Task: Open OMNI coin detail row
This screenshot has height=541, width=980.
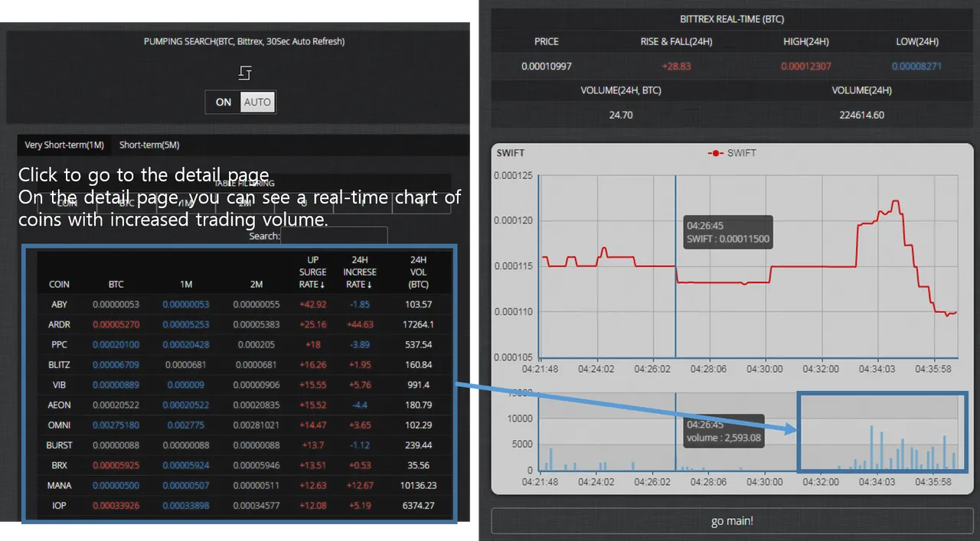Action: 243,425
